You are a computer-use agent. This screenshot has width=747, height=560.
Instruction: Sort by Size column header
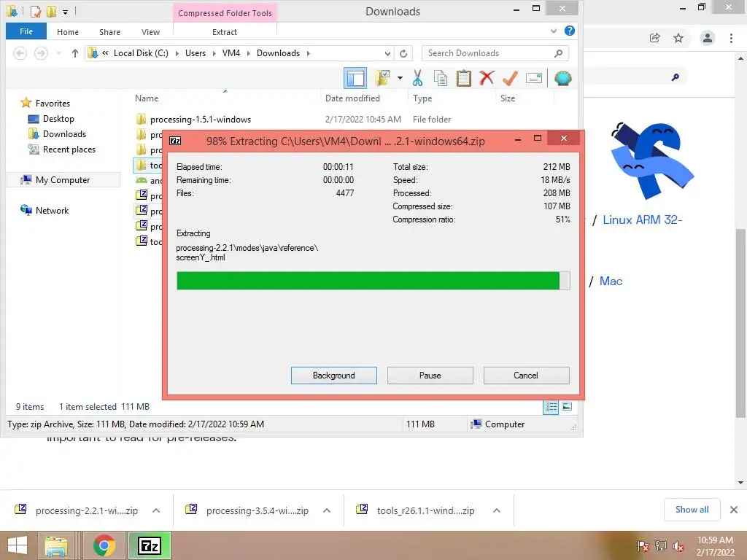click(x=508, y=98)
